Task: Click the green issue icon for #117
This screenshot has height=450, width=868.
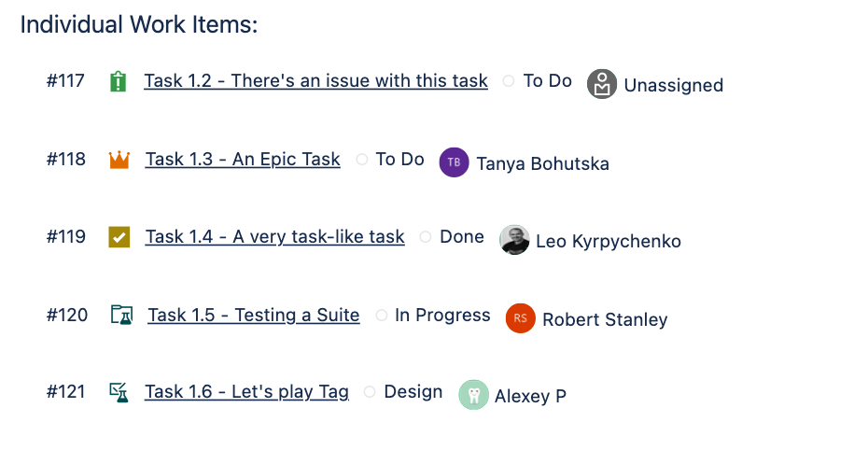Action: [118, 82]
